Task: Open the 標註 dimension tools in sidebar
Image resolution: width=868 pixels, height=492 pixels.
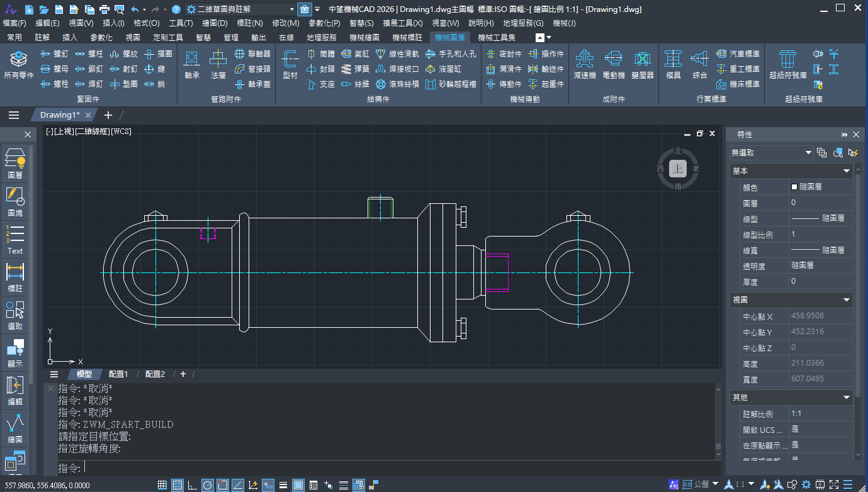Action: point(15,277)
